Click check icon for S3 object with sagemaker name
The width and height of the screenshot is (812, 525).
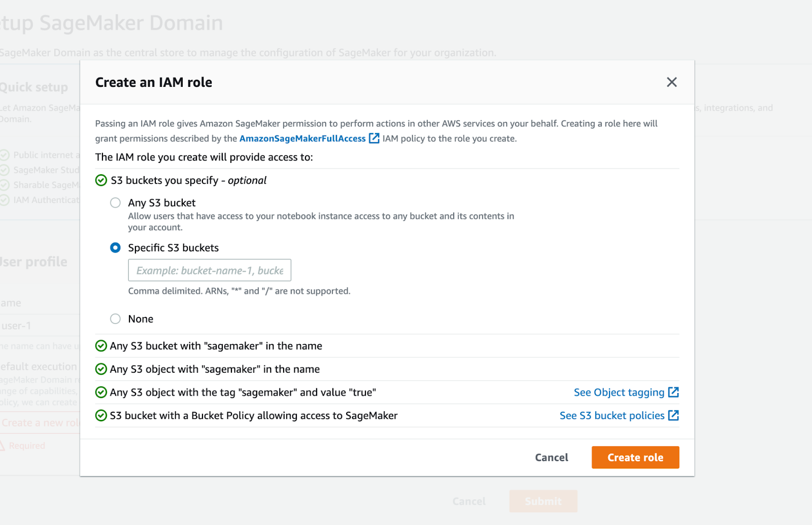point(101,369)
